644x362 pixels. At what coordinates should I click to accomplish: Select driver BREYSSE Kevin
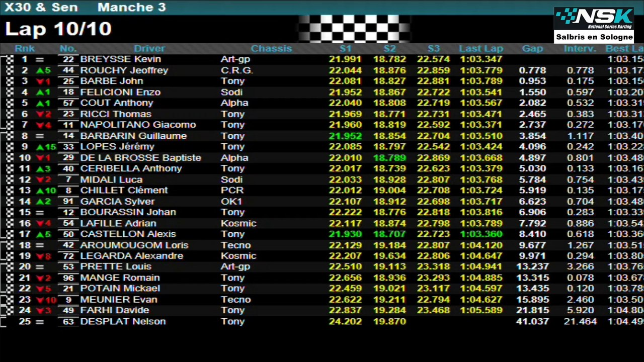[x=121, y=59]
